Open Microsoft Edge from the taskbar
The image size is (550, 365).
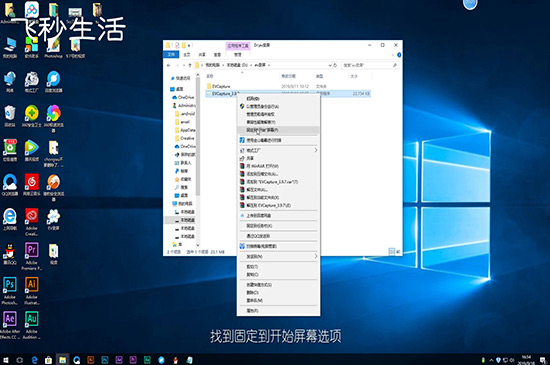click(x=34, y=360)
